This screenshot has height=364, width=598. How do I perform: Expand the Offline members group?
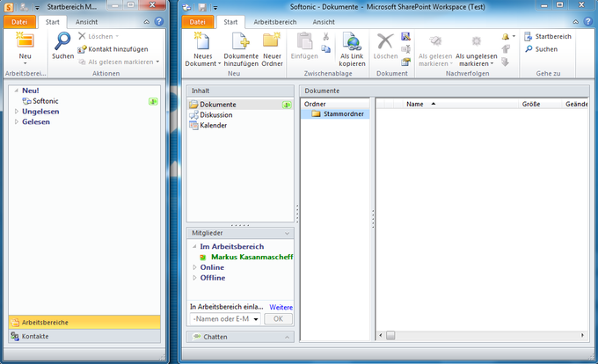point(194,278)
